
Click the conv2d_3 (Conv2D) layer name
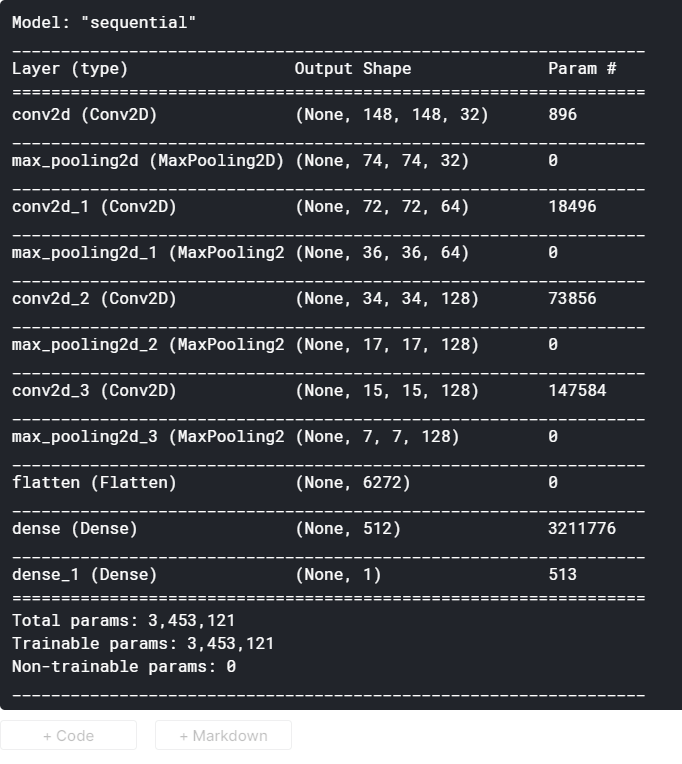tap(94, 391)
